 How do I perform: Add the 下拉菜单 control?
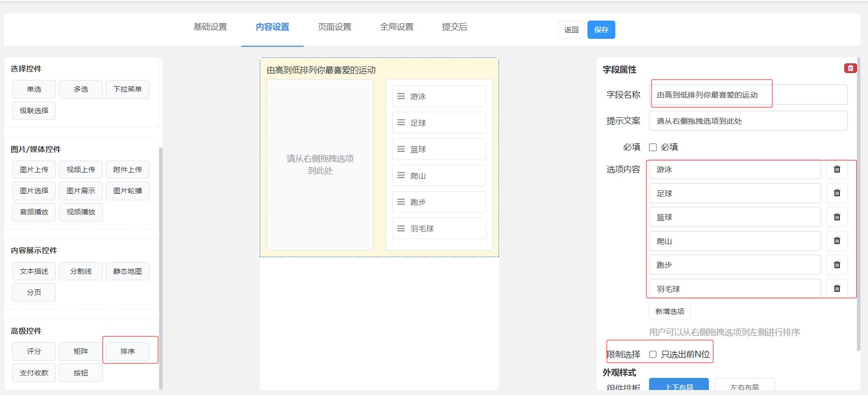click(127, 89)
